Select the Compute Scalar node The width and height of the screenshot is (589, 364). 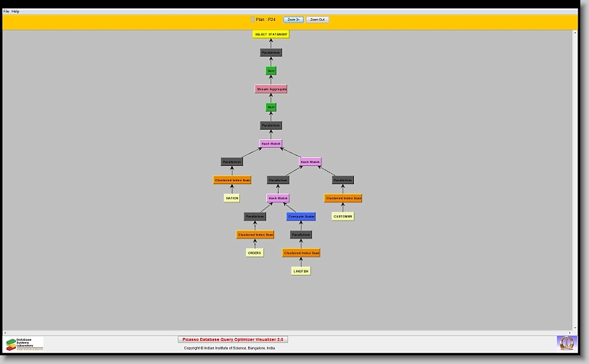pos(301,217)
